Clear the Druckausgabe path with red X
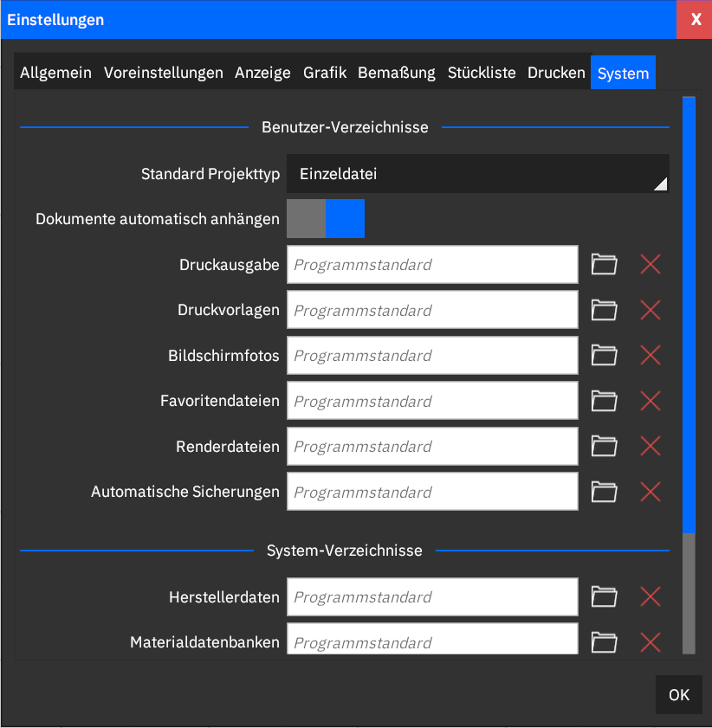 tap(651, 265)
